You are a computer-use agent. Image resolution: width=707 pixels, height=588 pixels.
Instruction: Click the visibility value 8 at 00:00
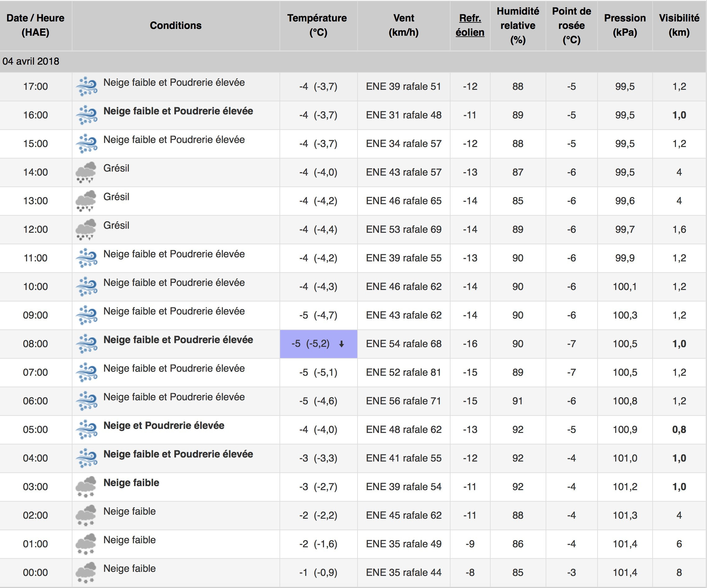(x=679, y=573)
